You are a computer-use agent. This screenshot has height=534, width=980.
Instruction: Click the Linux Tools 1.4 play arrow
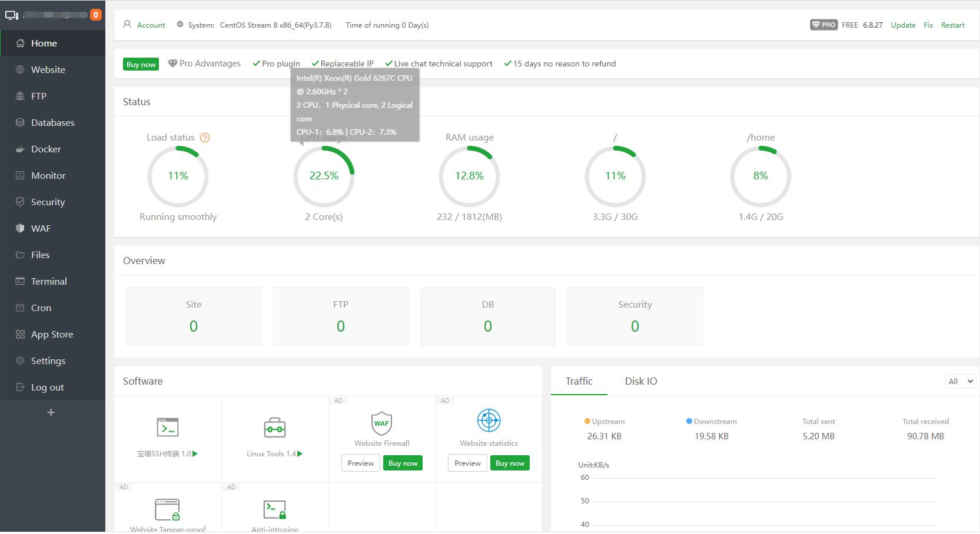(300, 453)
